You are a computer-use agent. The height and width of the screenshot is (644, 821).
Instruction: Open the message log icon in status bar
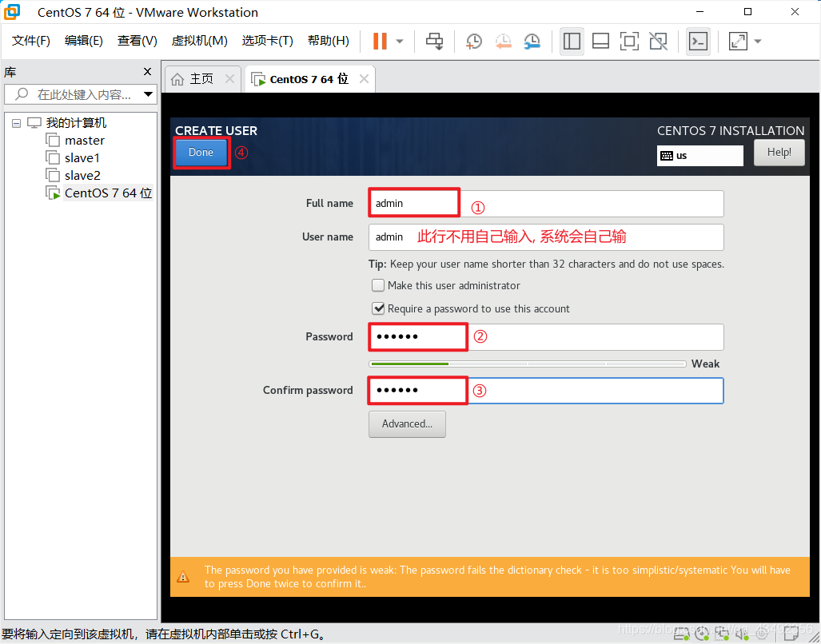791,634
